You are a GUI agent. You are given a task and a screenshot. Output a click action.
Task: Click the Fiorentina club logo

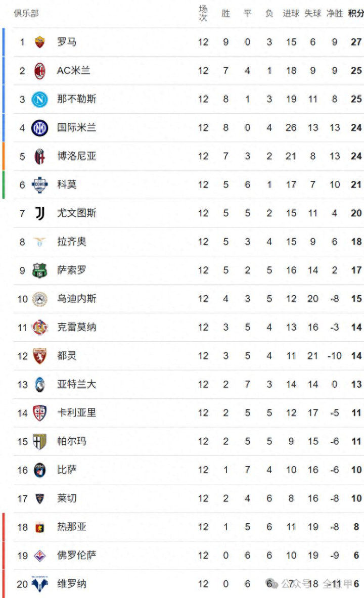pyautogui.click(x=39, y=556)
